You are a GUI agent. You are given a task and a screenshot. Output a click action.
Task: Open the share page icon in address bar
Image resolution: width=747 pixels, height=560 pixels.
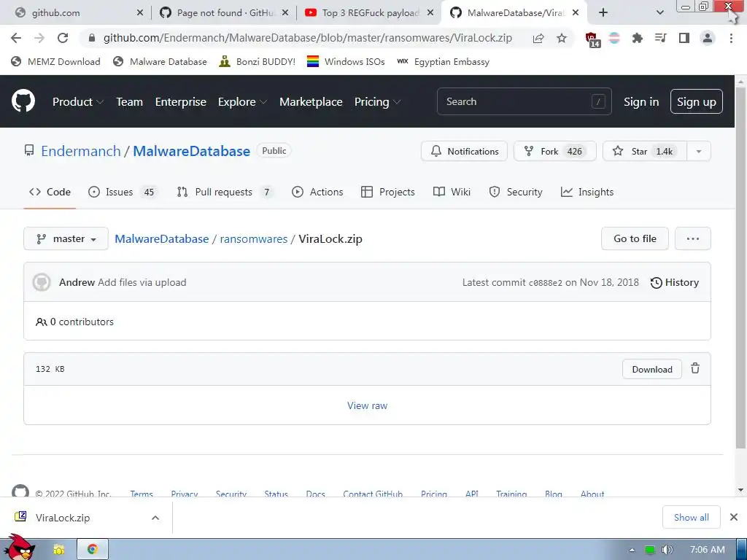(538, 38)
